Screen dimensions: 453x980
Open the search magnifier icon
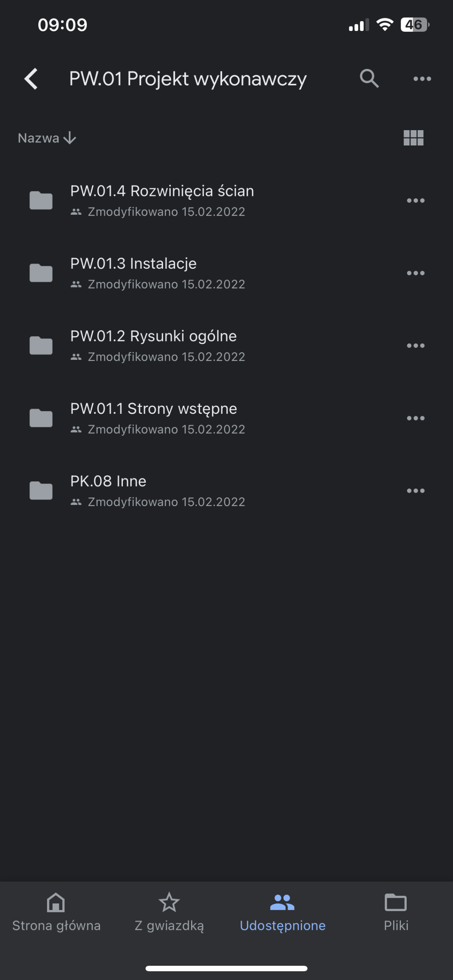coord(369,79)
